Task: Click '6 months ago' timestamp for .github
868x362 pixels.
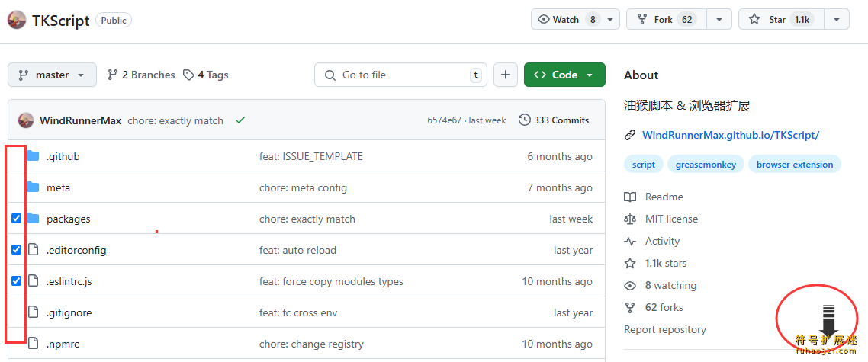Action: click(x=560, y=157)
